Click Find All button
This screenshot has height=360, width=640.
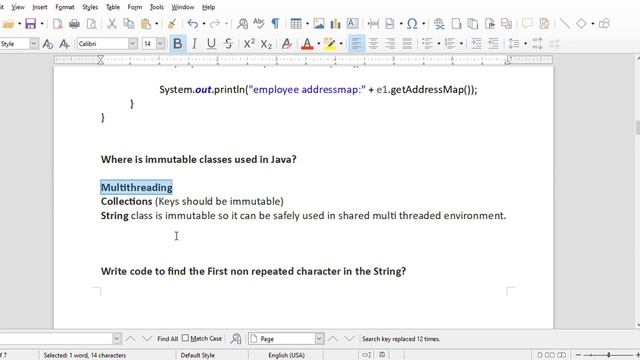pyautogui.click(x=167, y=339)
